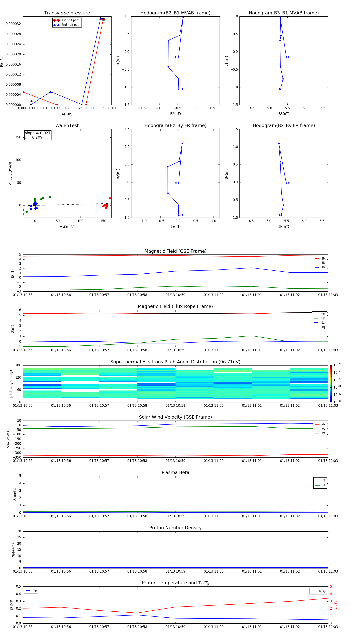Image resolution: width=351 pixels, height=644 pixels.
Task: Click the "Hodogram(Bz_By FR frame)" title
Action: pyautogui.click(x=175, y=125)
